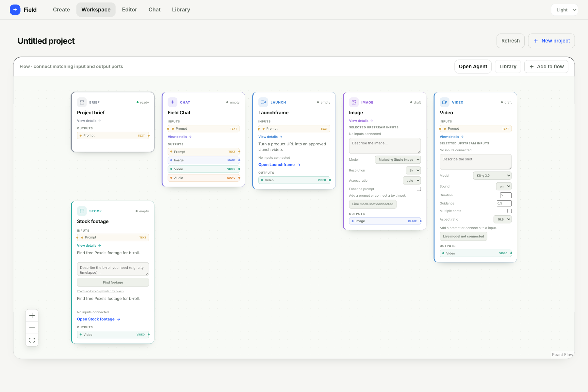
Task: Open the Library button in flow toolbar
Action: click(x=508, y=67)
